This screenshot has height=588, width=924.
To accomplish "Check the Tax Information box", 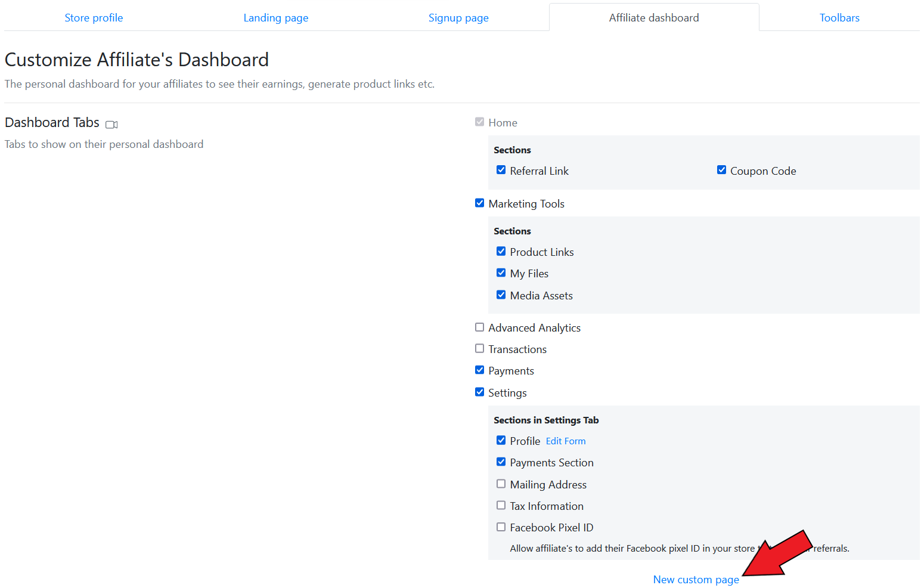I will [x=501, y=505].
